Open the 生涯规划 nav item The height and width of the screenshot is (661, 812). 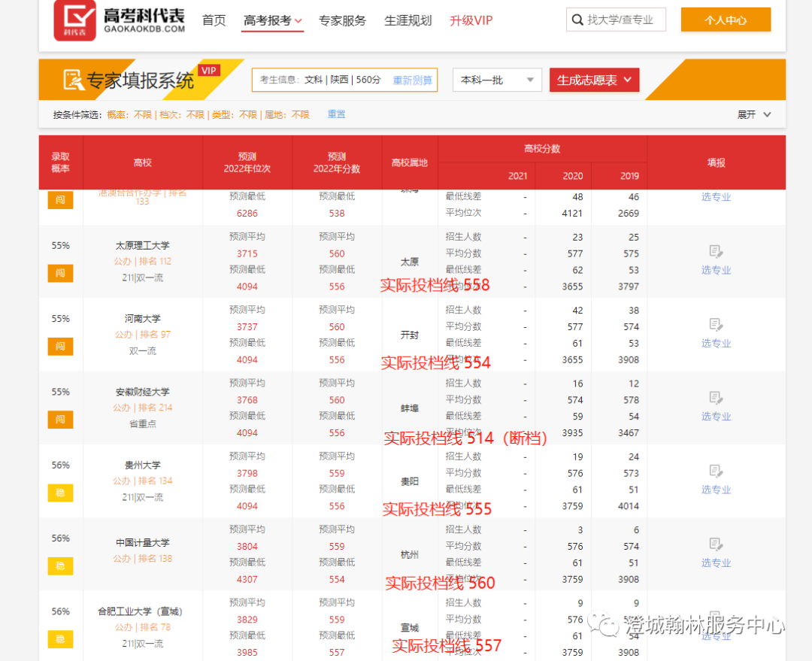(408, 21)
